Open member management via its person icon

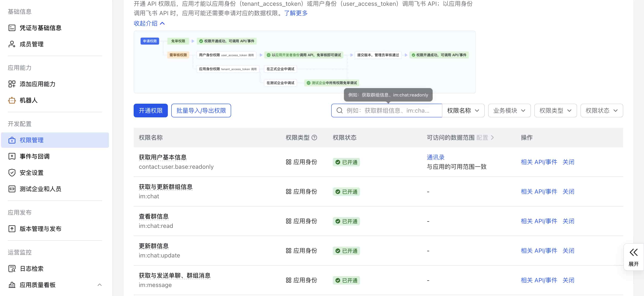pyautogui.click(x=12, y=44)
